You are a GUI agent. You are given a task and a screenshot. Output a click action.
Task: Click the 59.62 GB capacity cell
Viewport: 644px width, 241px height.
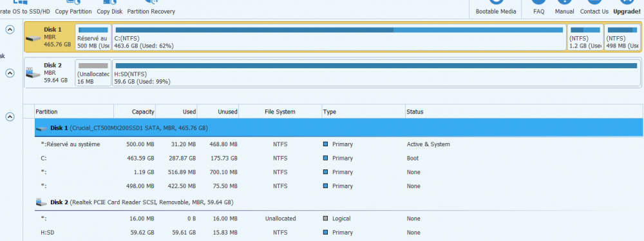tap(142, 233)
